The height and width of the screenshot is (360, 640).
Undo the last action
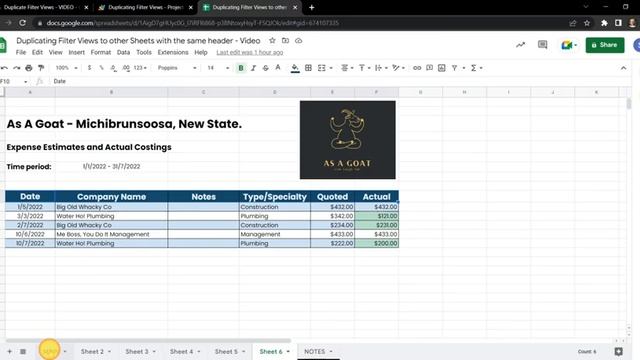pyautogui.click(x=4, y=68)
